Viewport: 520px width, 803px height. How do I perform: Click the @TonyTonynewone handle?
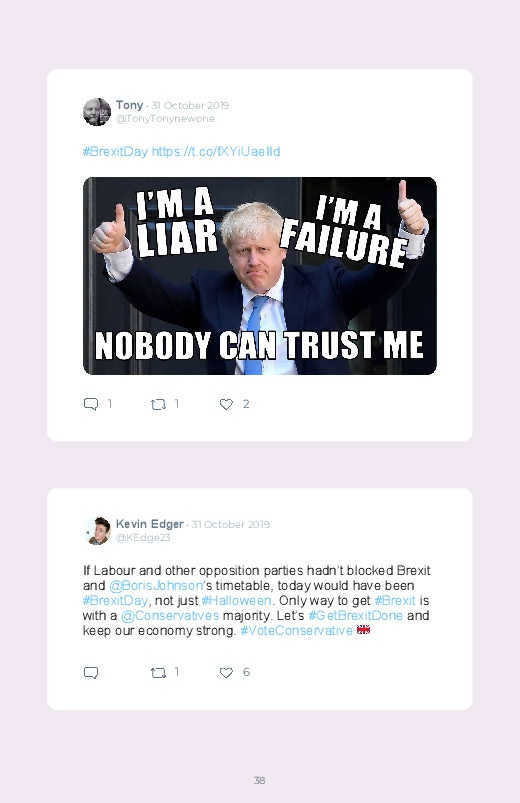(x=165, y=119)
